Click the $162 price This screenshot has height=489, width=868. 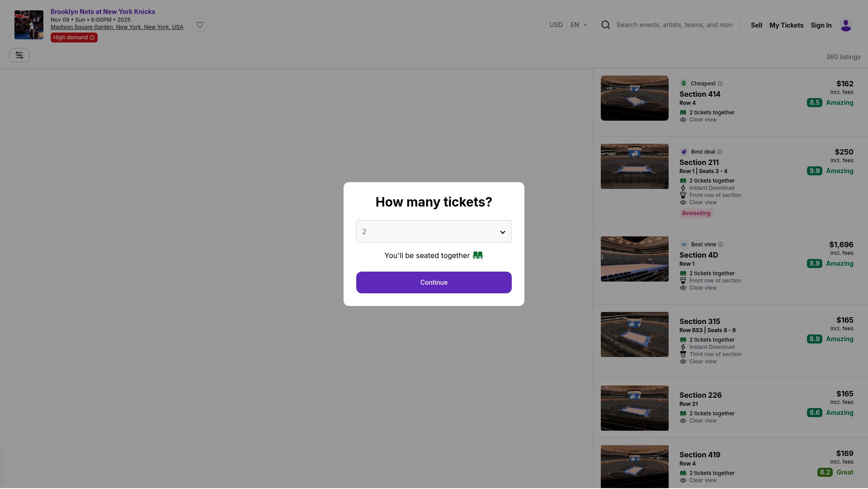click(x=844, y=84)
